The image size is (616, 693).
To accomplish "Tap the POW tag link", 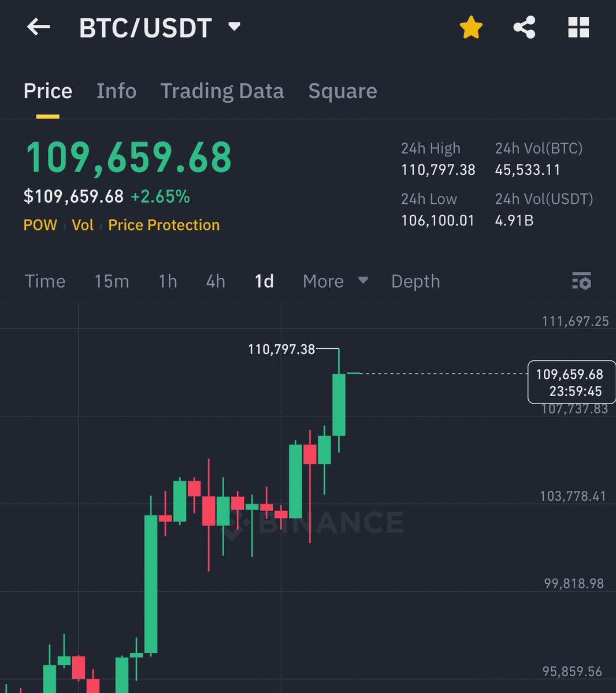I will [x=40, y=225].
